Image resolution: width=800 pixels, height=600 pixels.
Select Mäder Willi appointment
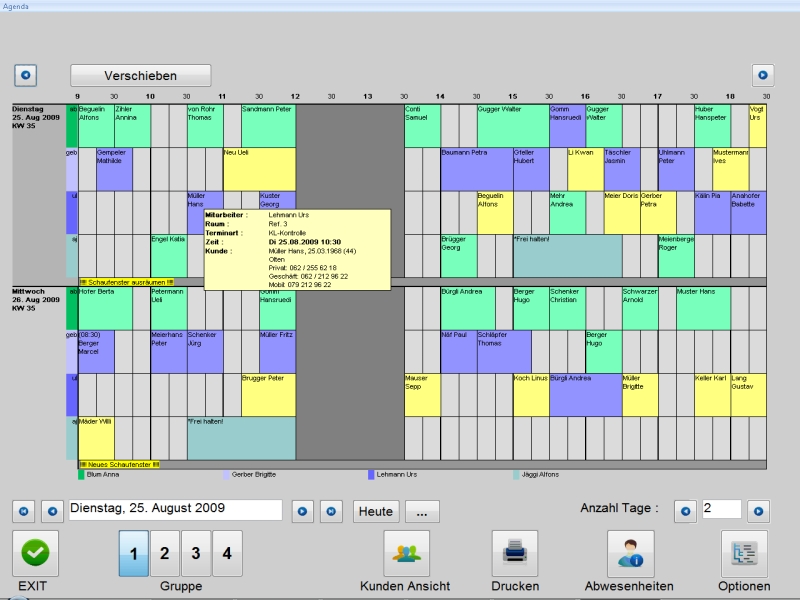[x=96, y=439]
